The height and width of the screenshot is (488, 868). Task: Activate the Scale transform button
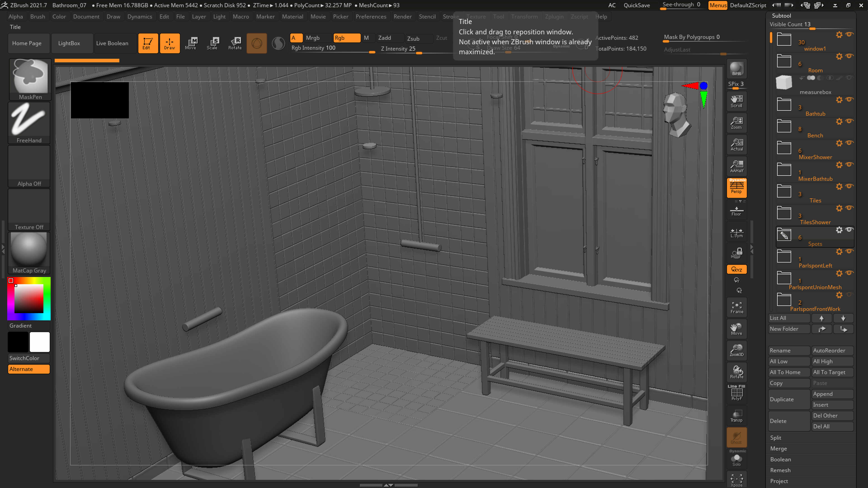pyautogui.click(x=212, y=43)
